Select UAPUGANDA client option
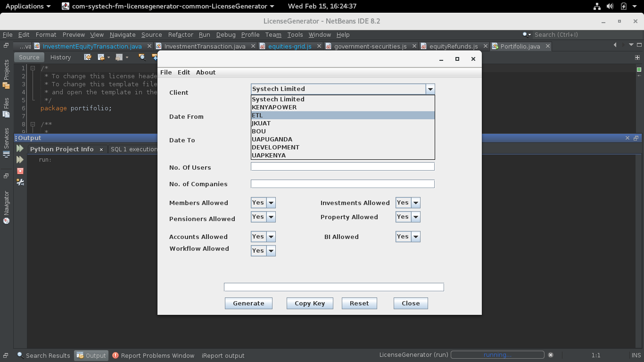The height and width of the screenshot is (362, 644). [x=343, y=140]
